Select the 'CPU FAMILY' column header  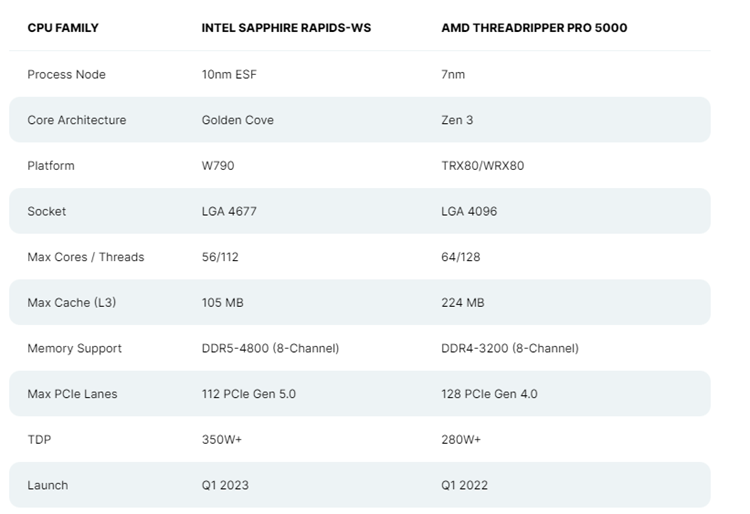pyautogui.click(x=63, y=28)
